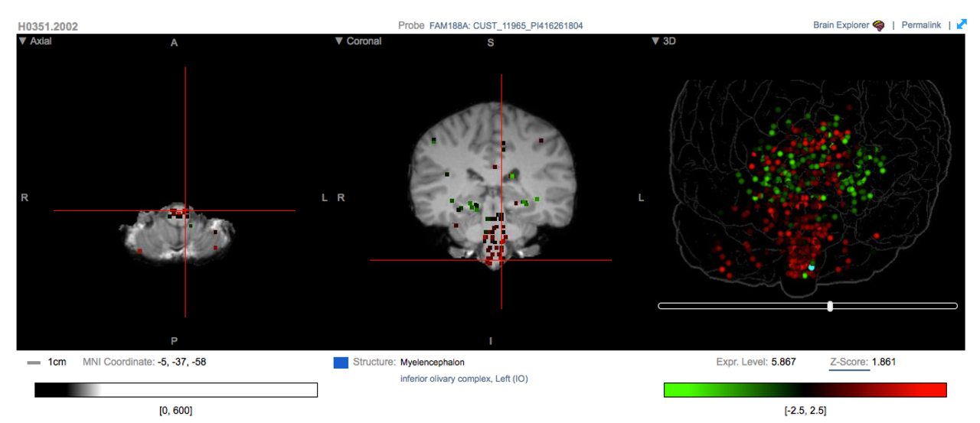Collapse the Axial view panel
980x423 pixels.
(21, 41)
